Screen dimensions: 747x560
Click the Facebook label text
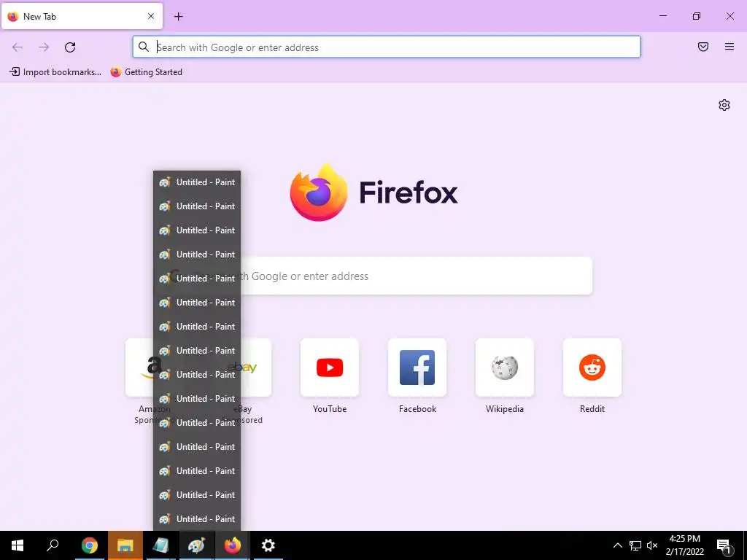click(x=417, y=409)
